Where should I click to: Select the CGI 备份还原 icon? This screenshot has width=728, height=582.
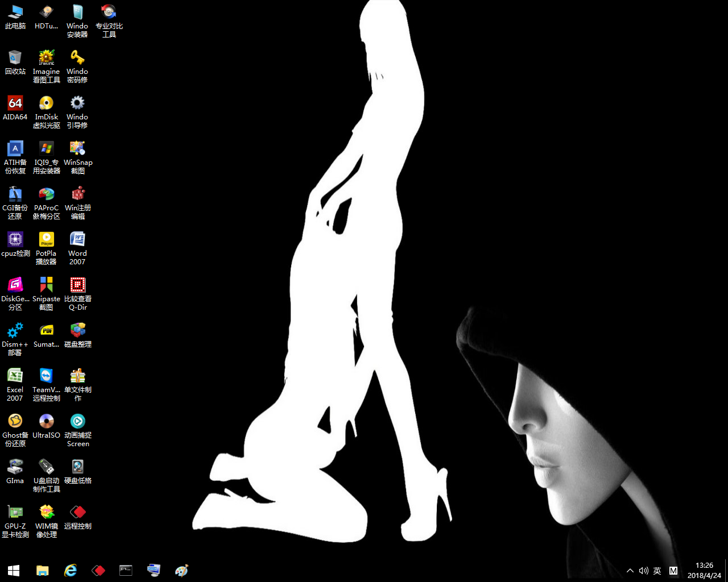[x=15, y=203]
